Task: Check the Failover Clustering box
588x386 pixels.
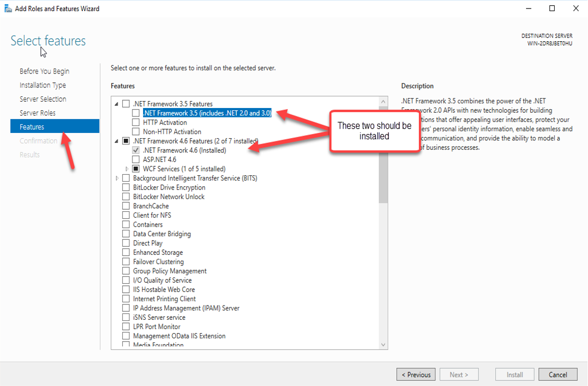Action: coord(126,262)
